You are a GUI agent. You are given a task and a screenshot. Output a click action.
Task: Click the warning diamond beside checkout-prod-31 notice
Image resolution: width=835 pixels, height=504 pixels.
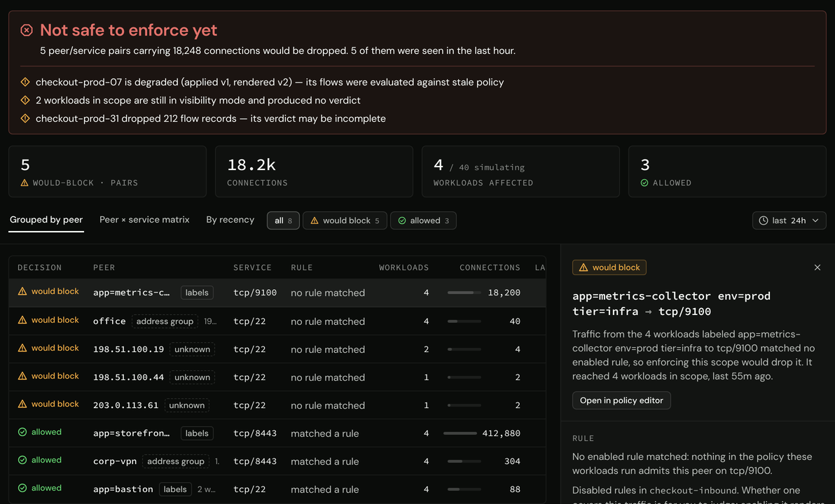[25, 118]
